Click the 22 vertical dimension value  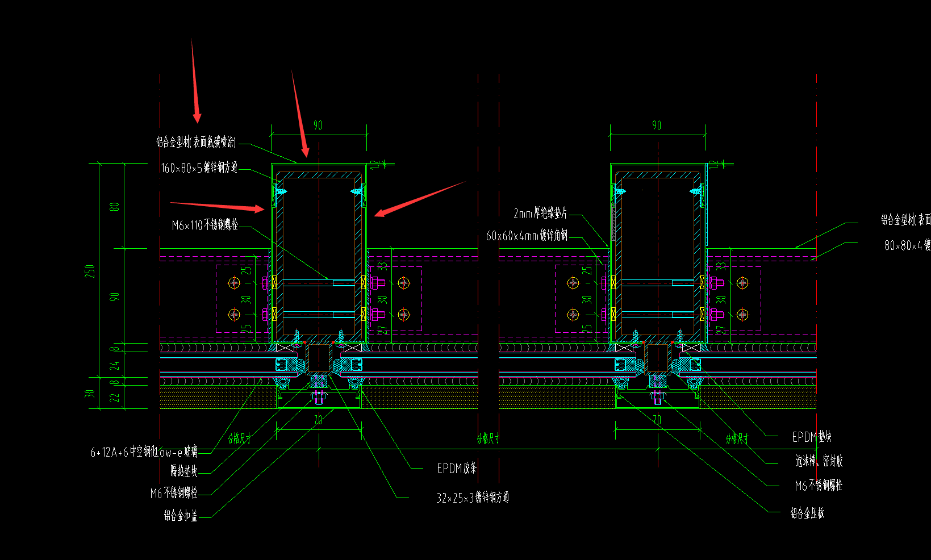click(115, 398)
